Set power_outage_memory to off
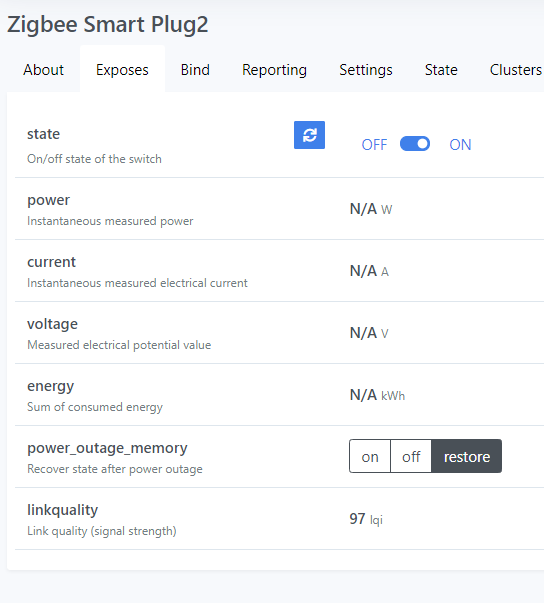Screen dimensions: 544x603 click(411, 456)
